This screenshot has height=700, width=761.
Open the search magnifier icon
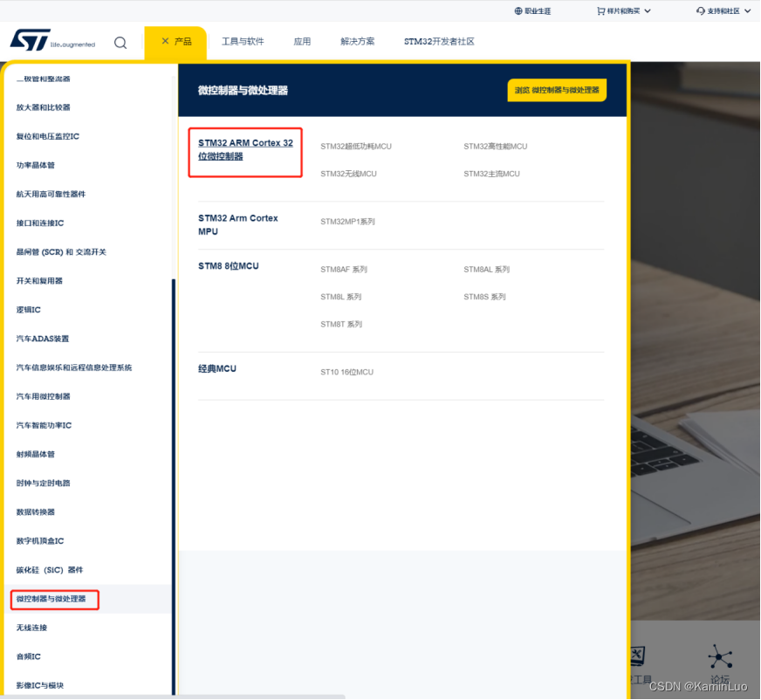(120, 43)
